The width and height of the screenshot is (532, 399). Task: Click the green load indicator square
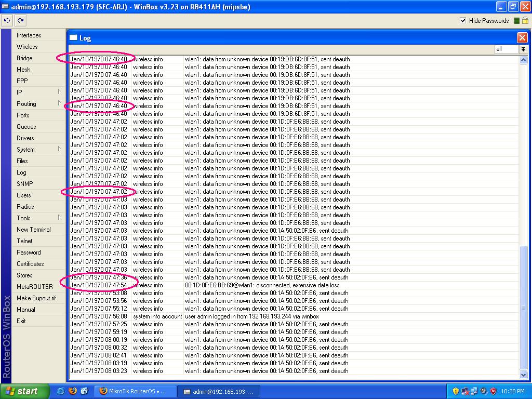click(x=517, y=21)
